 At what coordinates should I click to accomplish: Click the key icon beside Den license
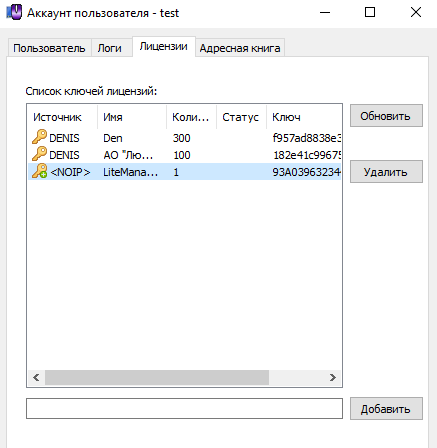tap(39, 137)
